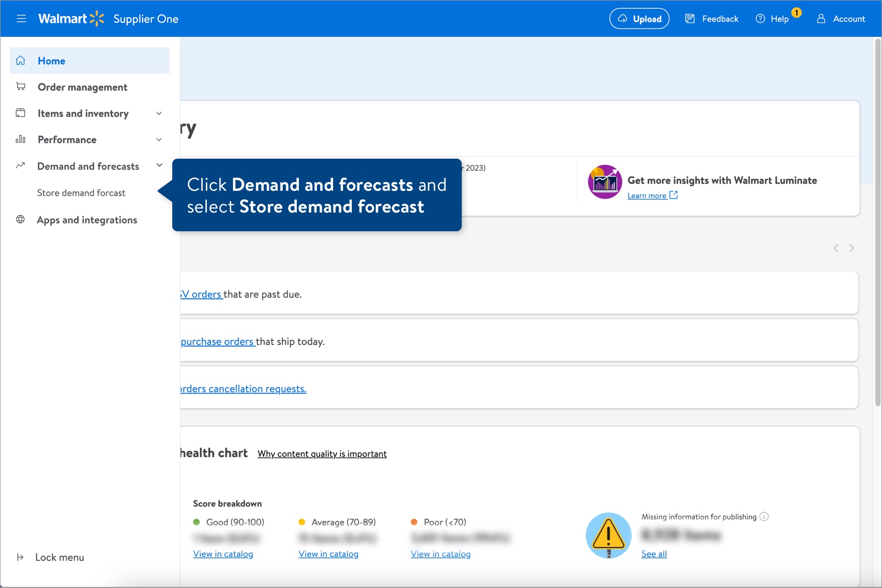The image size is (882, 588).
Task: Open the hamburger navigation menu
Action: point(21,18)
